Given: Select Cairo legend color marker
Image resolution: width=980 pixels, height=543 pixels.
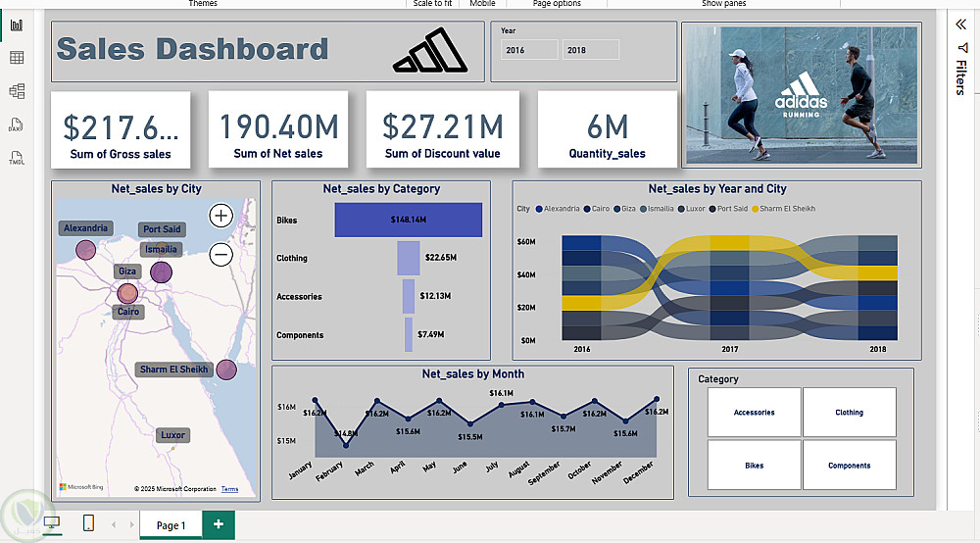Looking at the screenshot, I should [587, 209].
